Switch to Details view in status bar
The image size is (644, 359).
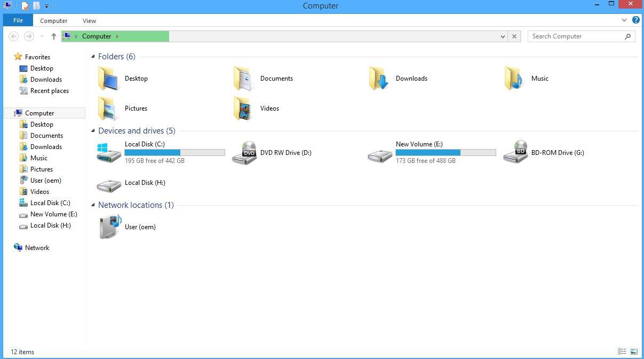pos(622,352)
